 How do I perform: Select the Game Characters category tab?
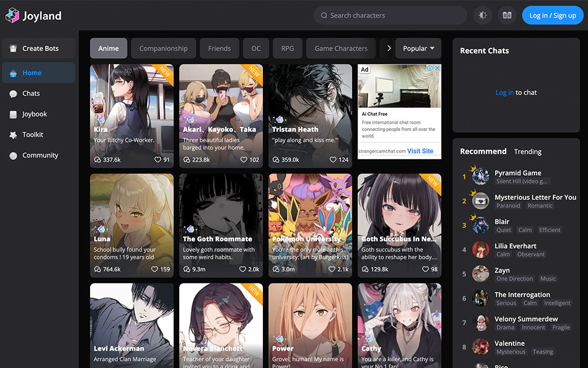(341, 48)
